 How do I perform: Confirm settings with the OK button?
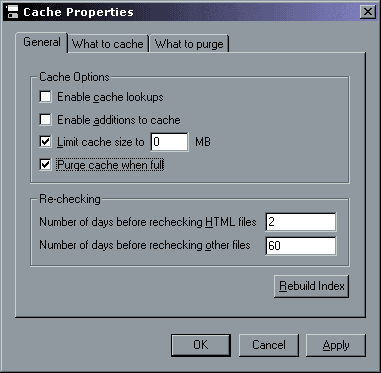coord(201,345)
